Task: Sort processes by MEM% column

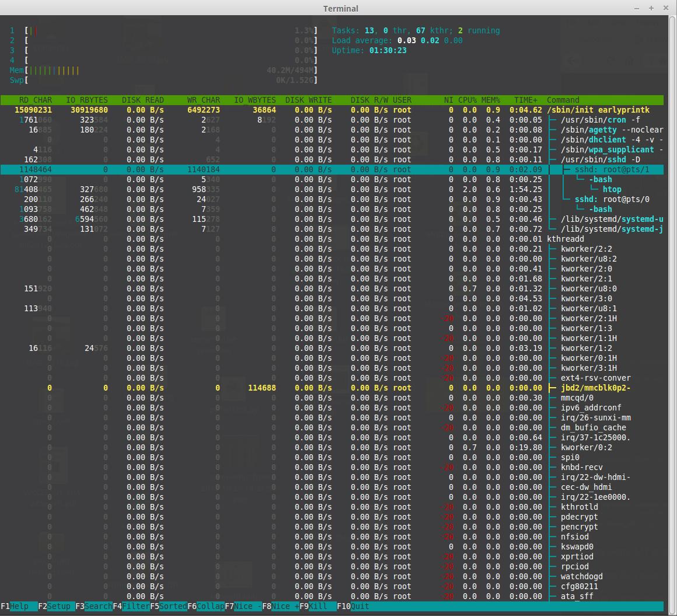Action: click(490, 100)
